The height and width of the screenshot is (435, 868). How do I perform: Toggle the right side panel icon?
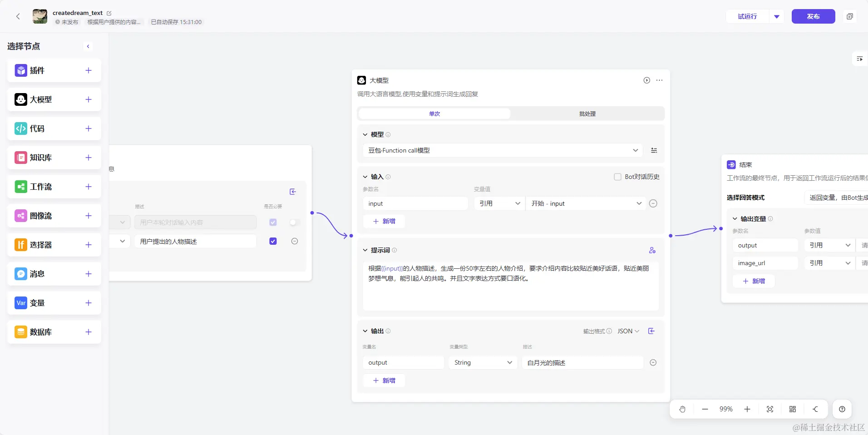coord(859,59)
